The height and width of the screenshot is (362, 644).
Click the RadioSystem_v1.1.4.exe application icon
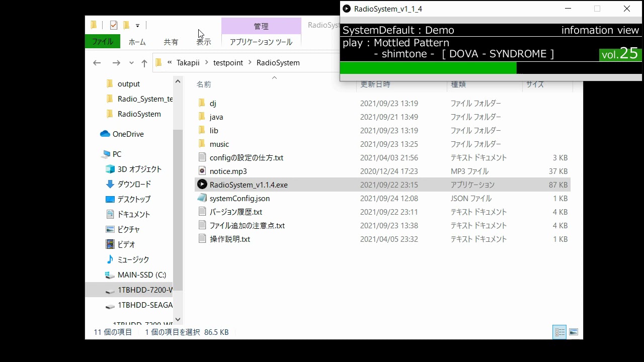[202, 185]
